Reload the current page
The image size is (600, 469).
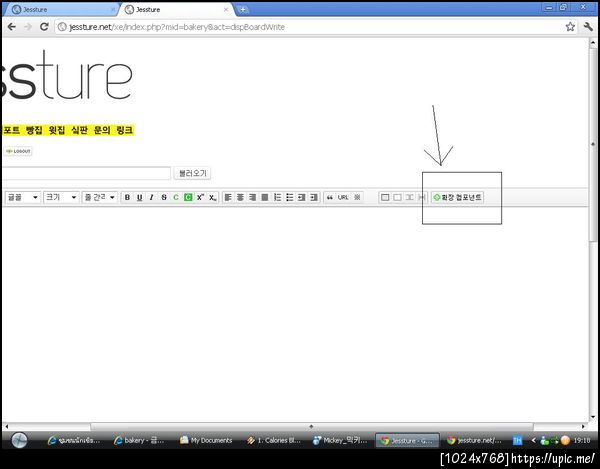tap(44, 27)
